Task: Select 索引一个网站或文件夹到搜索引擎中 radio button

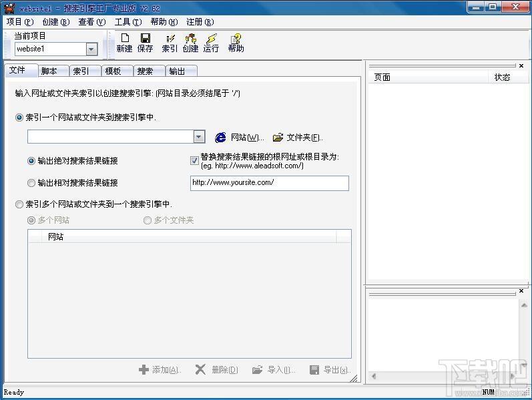Action: [19, 118]
